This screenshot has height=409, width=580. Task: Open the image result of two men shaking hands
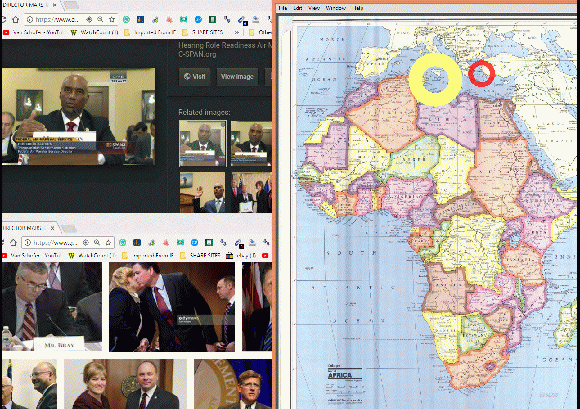(x=30, y=384)
